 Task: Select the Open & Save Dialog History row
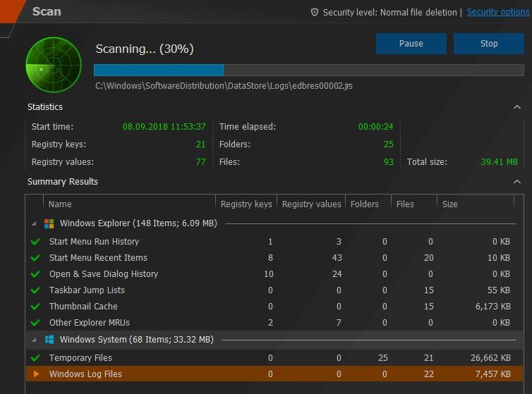tap(274, 274)
